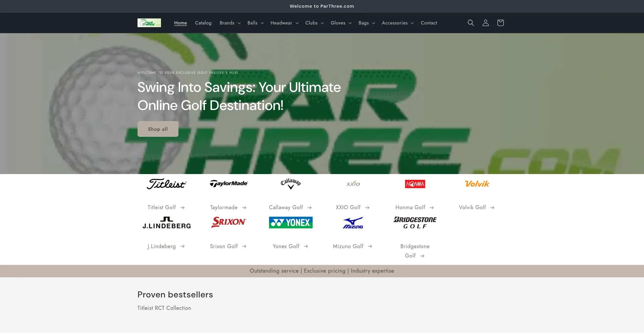
Task: Click the golf insider's hub caption
Action: coord(188,73)
